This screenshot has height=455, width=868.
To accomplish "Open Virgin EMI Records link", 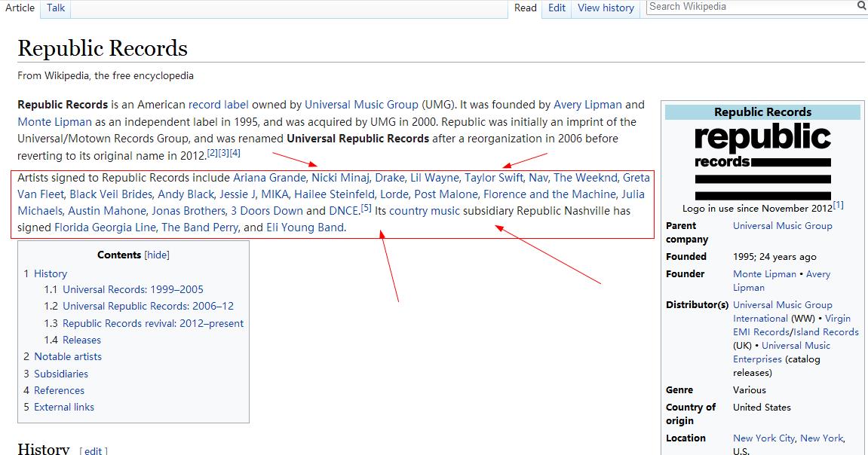I will (792, 325).
